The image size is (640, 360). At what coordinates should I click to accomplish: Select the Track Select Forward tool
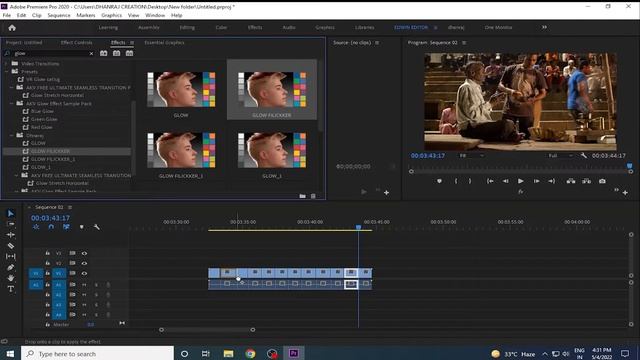click(x=11, y=224)
